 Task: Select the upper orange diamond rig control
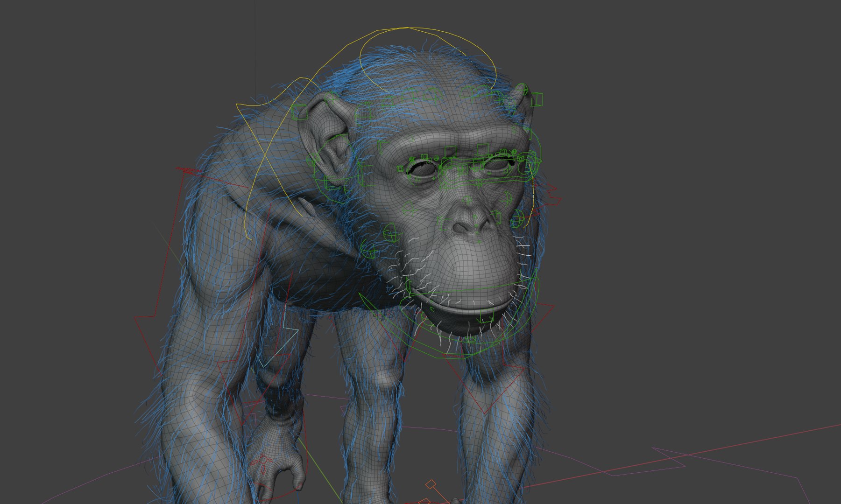431,484
